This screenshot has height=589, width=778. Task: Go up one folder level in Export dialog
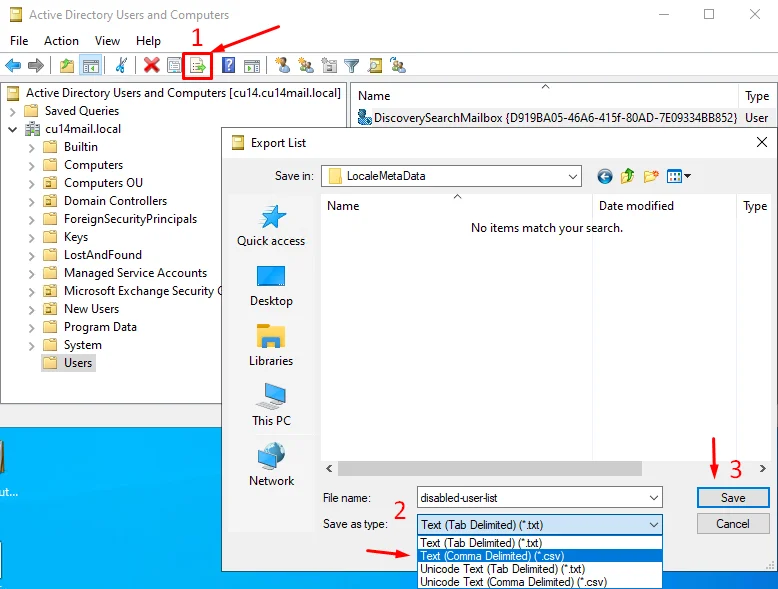pos(628,176)
